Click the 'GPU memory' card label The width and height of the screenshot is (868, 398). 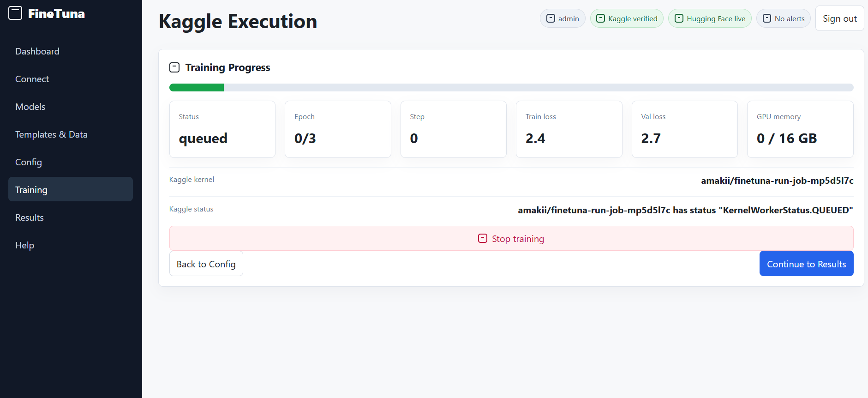coord(778,117)
